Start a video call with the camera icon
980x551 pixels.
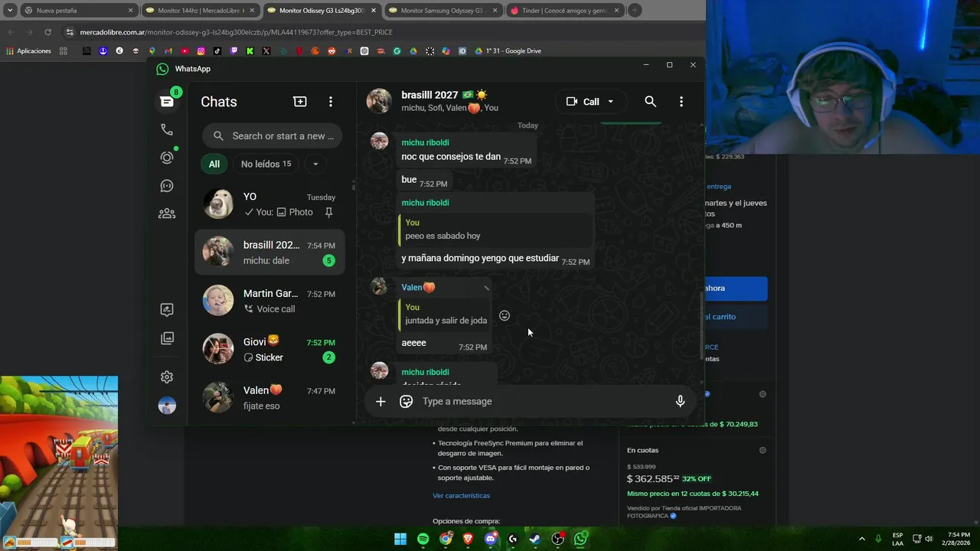[x=571, y=102]
